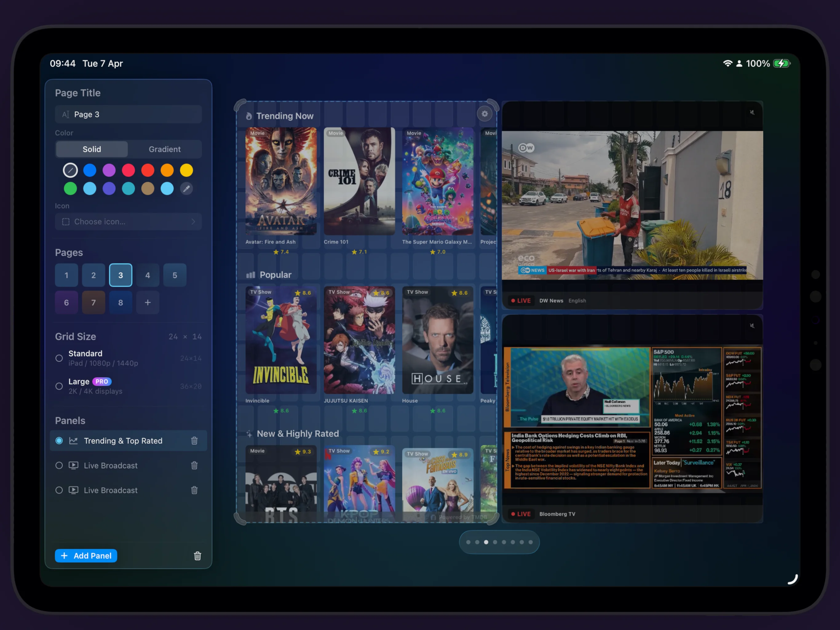Select the second Live Broadcast radio button
The image size is (840, 630).
pyautogui.click(x=59, y=490)
